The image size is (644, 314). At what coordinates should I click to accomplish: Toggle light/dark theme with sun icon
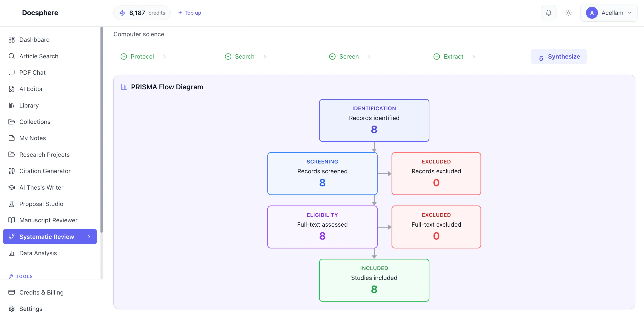[x=568, y=13]
